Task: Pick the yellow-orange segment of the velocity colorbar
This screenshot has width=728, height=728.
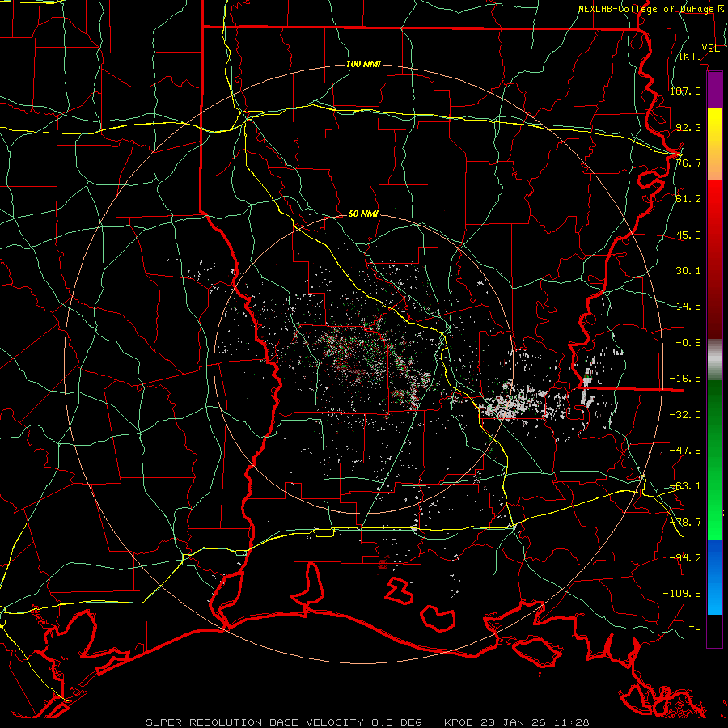Action: tap(714, 144)
